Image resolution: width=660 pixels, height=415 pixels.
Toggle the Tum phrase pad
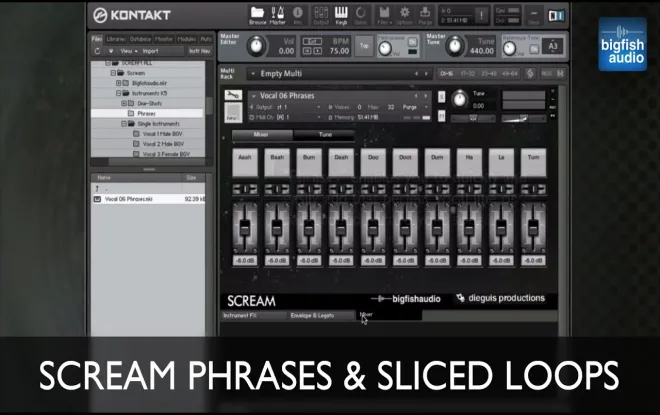[533, 162]
